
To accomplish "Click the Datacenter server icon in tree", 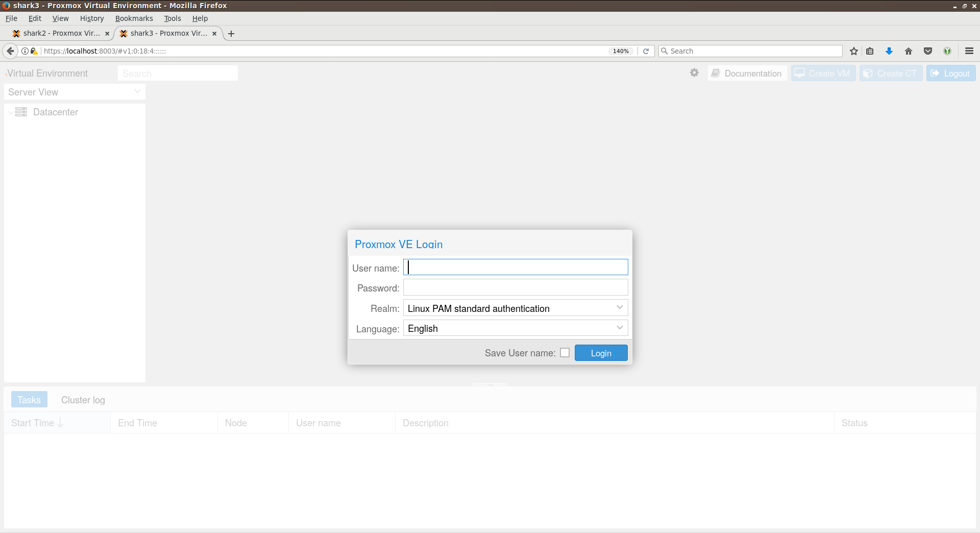I will 21,112.
